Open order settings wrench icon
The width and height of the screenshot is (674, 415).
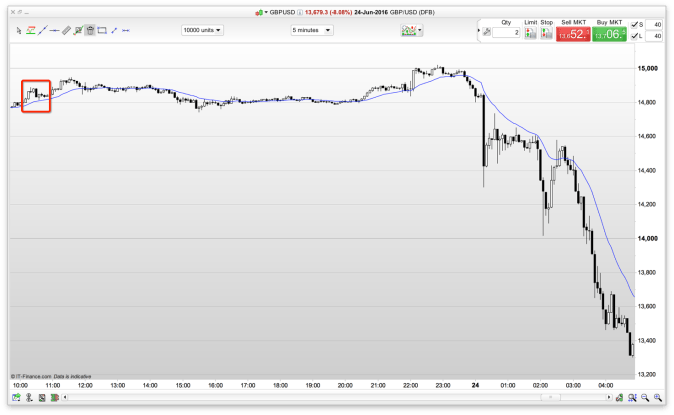tap(486, 32)
